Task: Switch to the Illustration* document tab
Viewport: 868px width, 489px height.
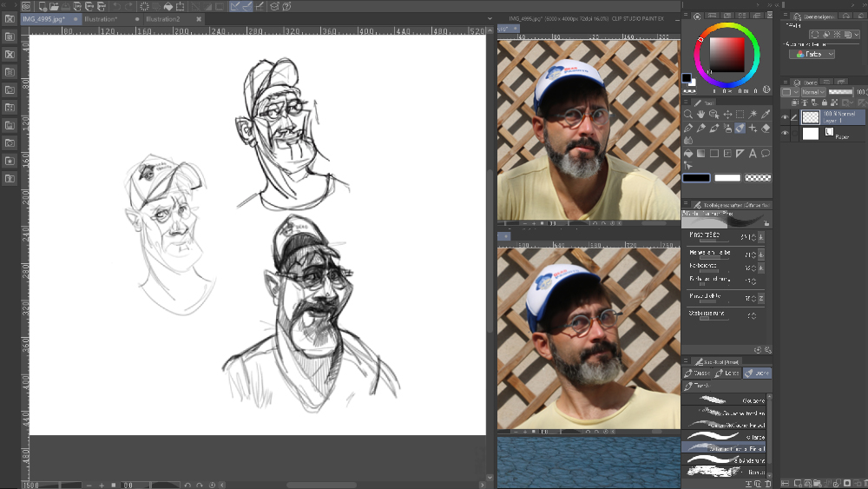Action: (101, 18)
